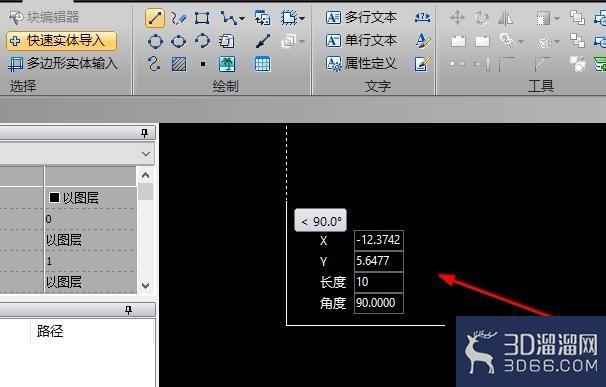Click the Fillet corner tool icon
The height and width of the screenshot is (387, 606).
(x=506, y=64)
